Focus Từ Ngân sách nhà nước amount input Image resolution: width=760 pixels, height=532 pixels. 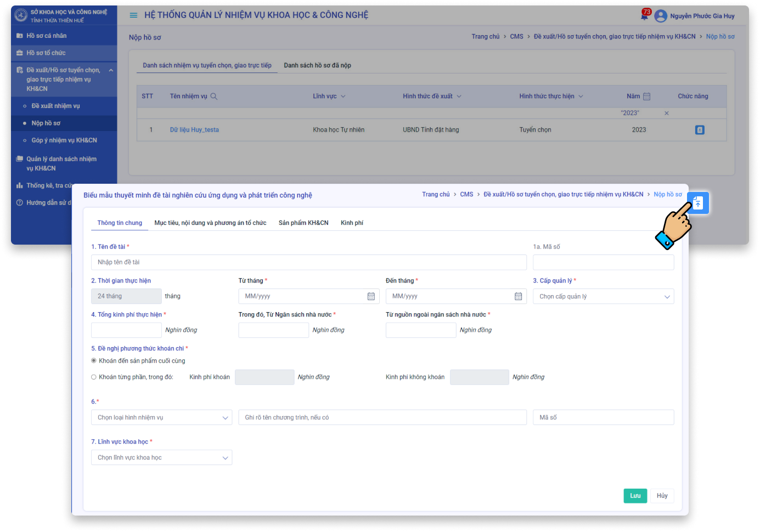(x=273, y=330)
